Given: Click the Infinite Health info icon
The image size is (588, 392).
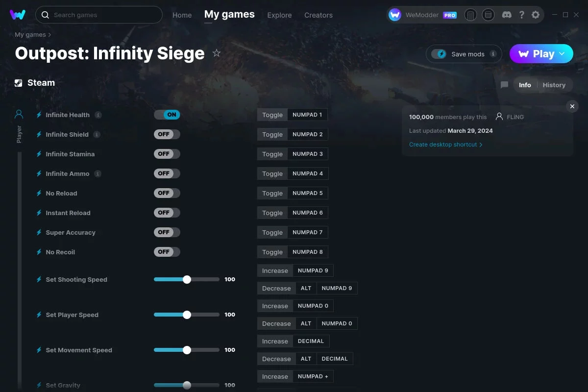Looking at the screenshot, I should 98,115.
